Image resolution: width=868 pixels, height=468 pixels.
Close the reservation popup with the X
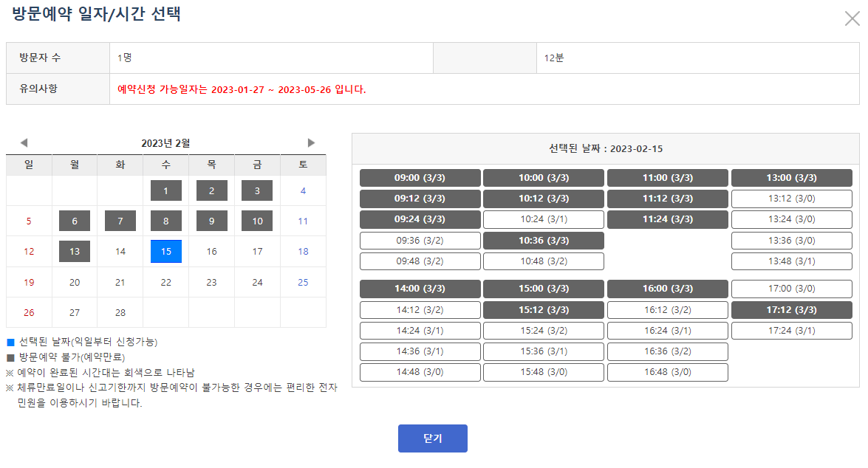tap(852, 20)
